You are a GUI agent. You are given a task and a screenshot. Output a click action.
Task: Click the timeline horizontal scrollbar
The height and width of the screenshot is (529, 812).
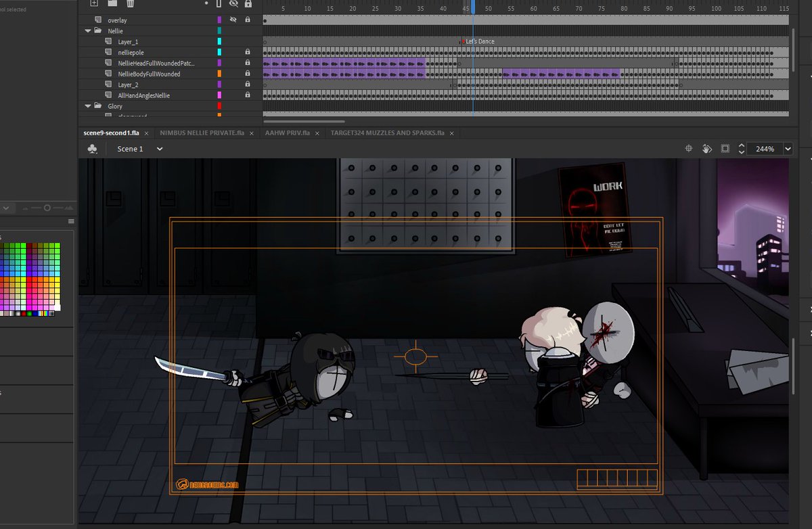pyautogui.click(x=304, y=122)
